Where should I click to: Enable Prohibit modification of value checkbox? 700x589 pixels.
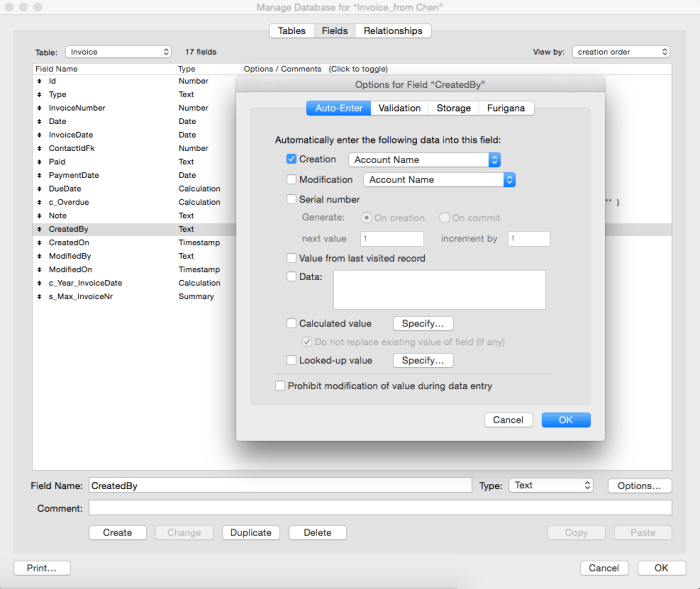point(280,385)
